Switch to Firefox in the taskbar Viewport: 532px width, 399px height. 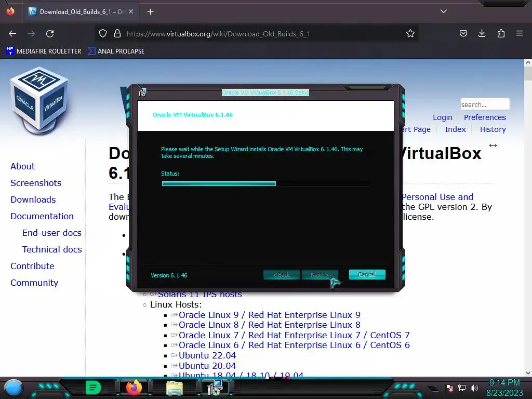[134, 388]
